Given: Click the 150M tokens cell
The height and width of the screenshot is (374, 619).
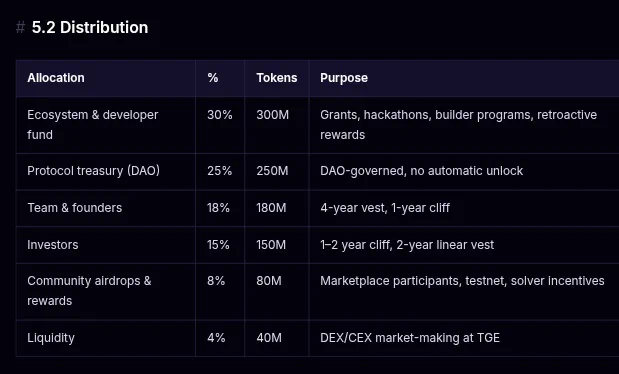Looking at the screenshot, I should click(271, 245).
